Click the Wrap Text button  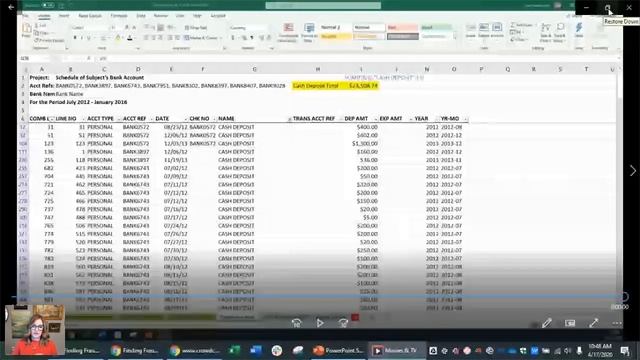pos(196,27)
